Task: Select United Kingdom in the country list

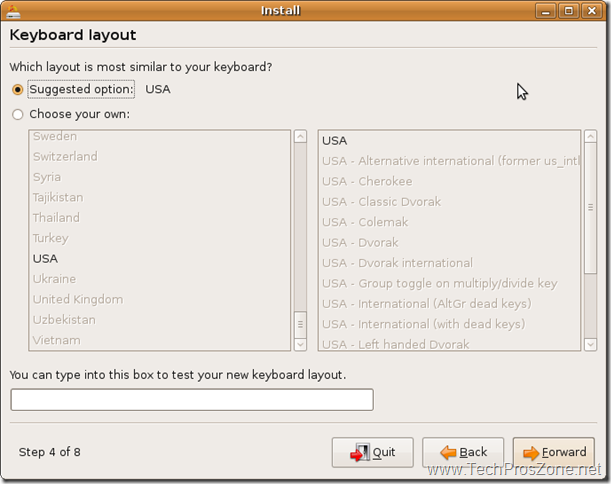Action: 159,299
